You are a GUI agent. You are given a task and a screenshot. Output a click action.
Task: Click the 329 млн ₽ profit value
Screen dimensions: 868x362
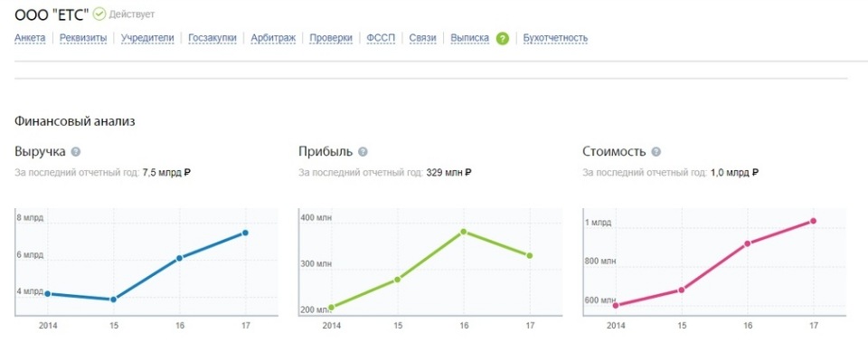[449, 173]
